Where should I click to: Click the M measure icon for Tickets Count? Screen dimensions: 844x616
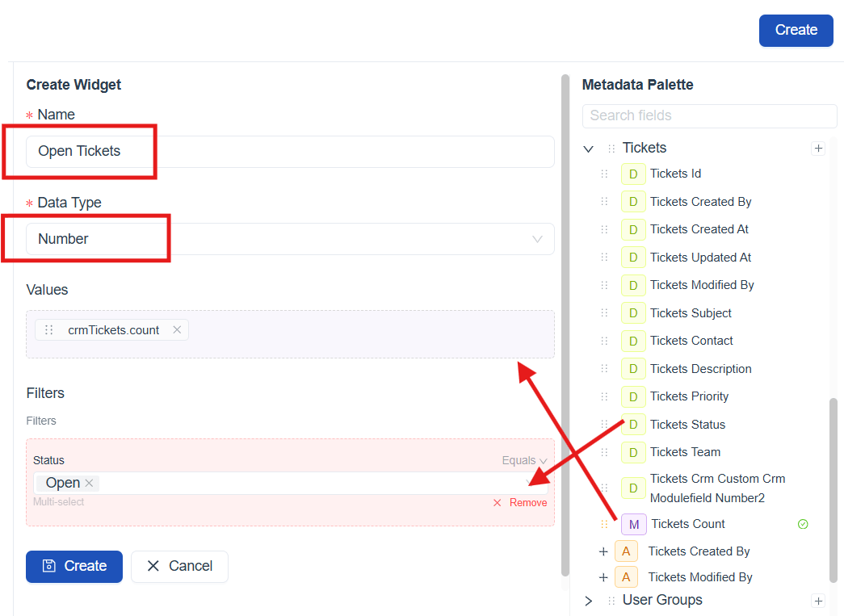click(634, 524)
